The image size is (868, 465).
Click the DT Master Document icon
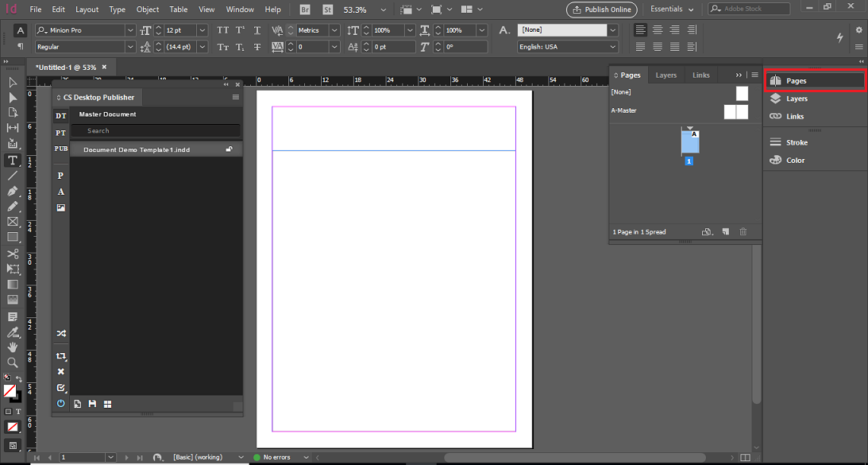click(x=61, y=116)
